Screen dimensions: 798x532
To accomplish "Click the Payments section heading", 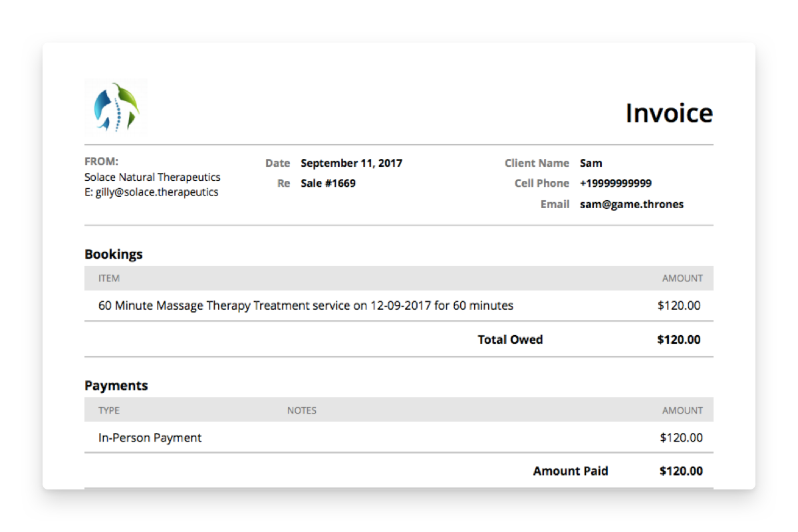I will [x=116, y=386].
